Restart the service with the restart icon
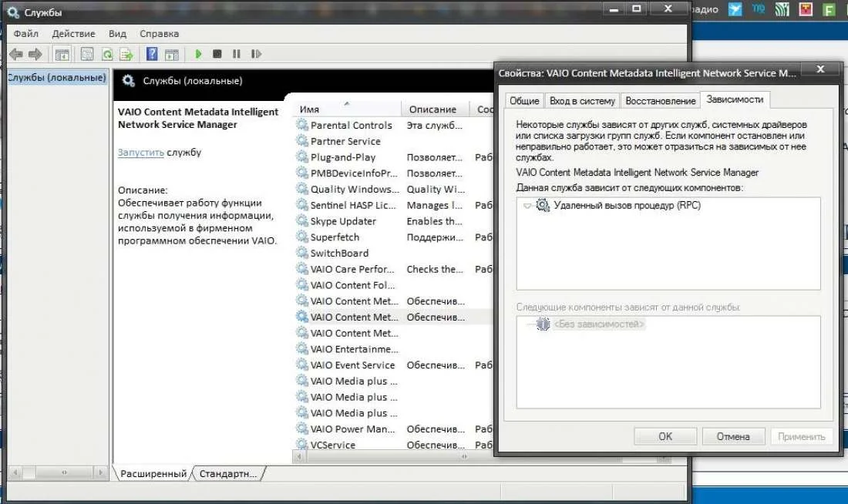The height and width of the screenshot is (504, 848). [257, 53]
